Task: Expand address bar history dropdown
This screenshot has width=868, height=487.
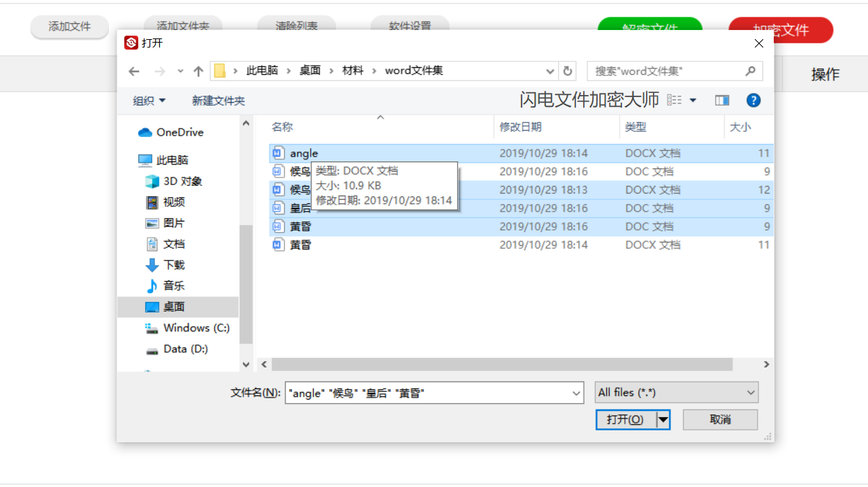Action: point(550,71)
